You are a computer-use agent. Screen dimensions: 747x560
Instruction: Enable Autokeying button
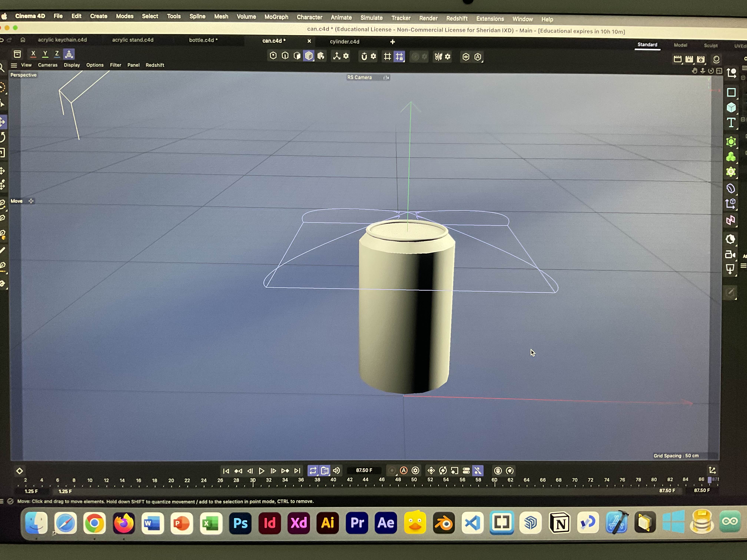click(404, 471)
